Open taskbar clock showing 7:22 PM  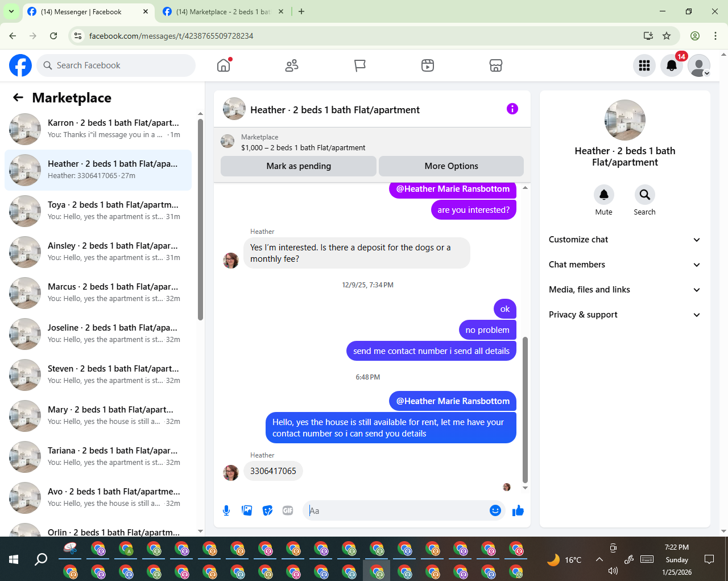click(x=677, y=559)
